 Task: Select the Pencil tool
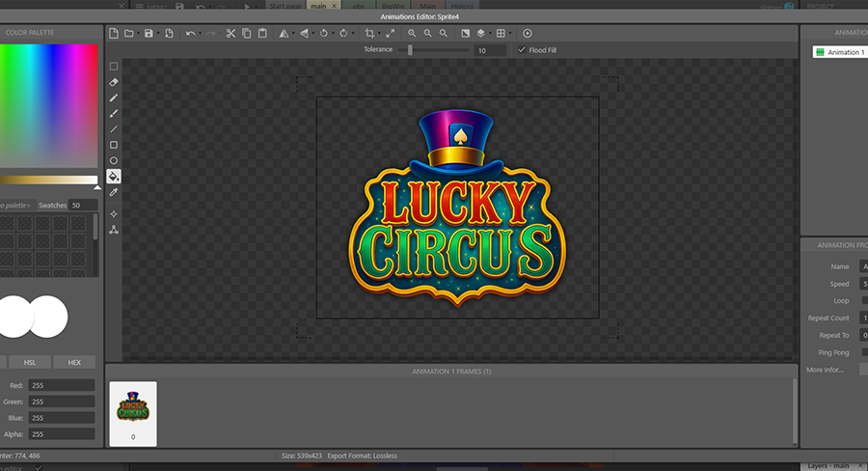click(x=114, y=97)
